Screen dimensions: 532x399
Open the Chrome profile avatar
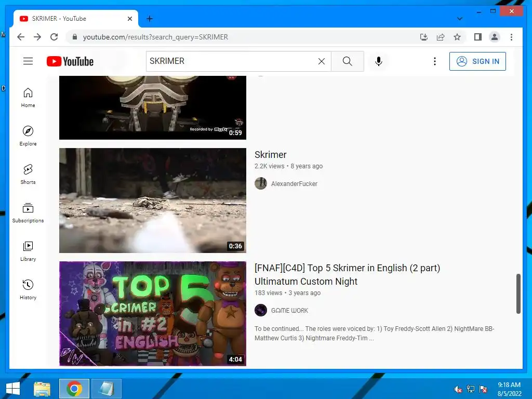point(495,37)
